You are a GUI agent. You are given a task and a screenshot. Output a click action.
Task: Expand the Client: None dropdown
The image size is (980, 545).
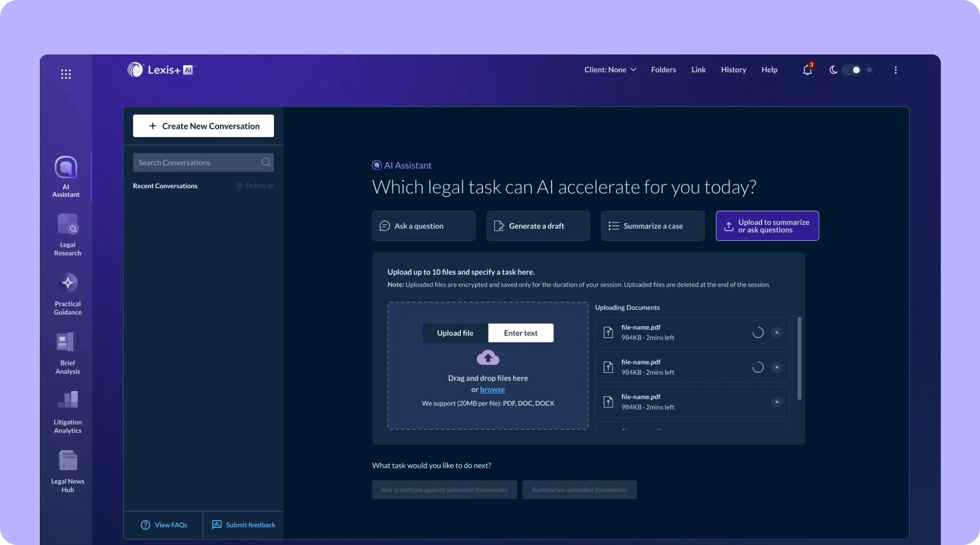pyautogui.click(x=610, y=70)
